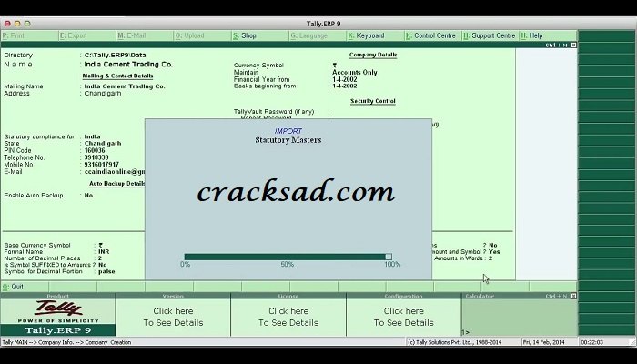Open the Help menu
This screenshot has width=637, height=364.
click(x=548, y=35)
